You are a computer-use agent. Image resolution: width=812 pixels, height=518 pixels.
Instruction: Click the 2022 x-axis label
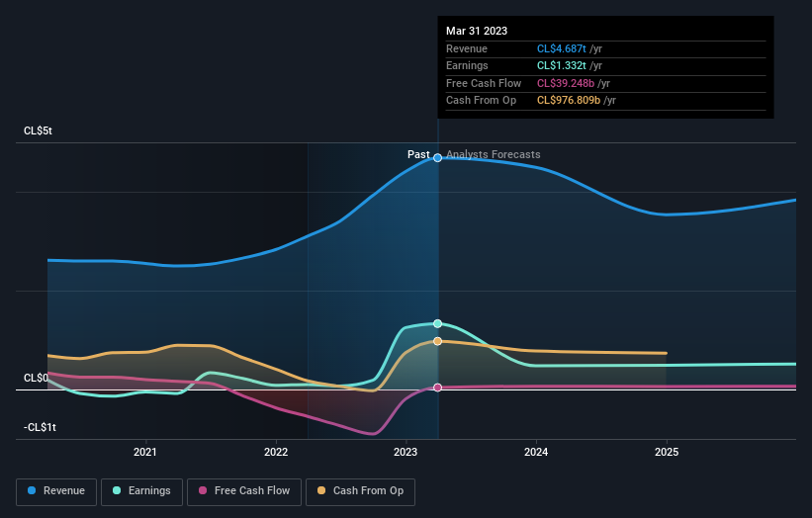pyautogui.click(x=276, y=453)
